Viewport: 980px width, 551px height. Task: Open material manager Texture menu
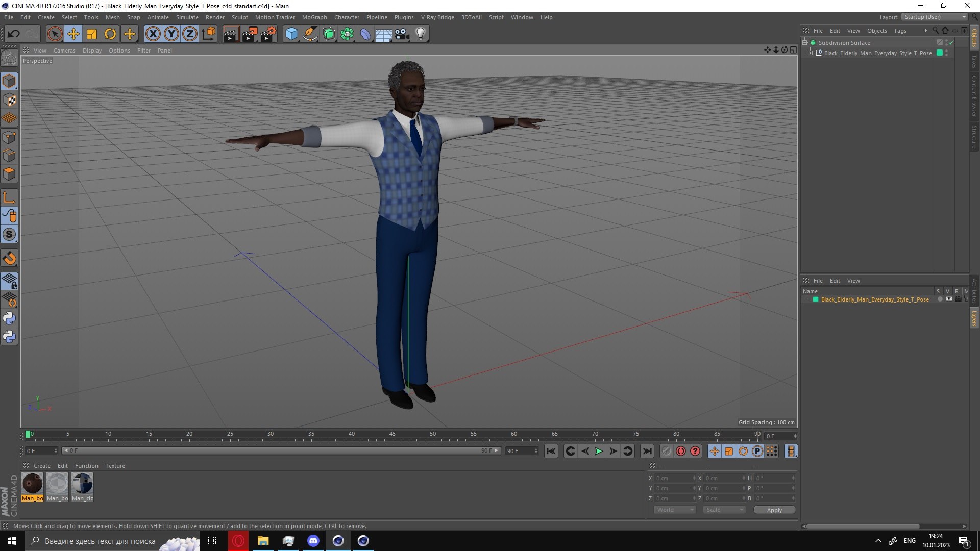coord(115,466)
